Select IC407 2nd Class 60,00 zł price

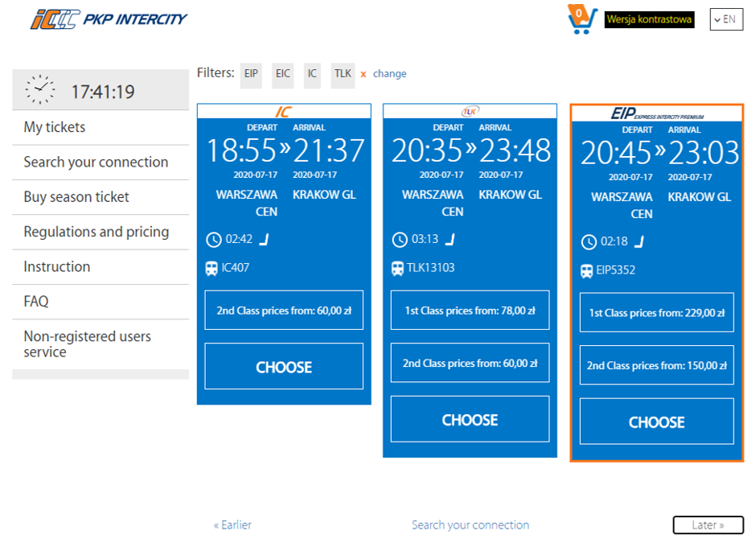pos(284,311)
